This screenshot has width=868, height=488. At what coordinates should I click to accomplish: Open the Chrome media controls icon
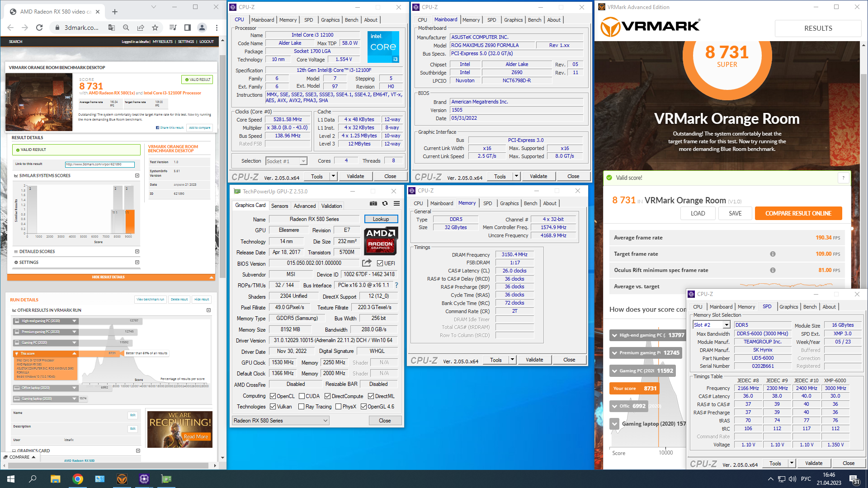click(x=173, y=28)
